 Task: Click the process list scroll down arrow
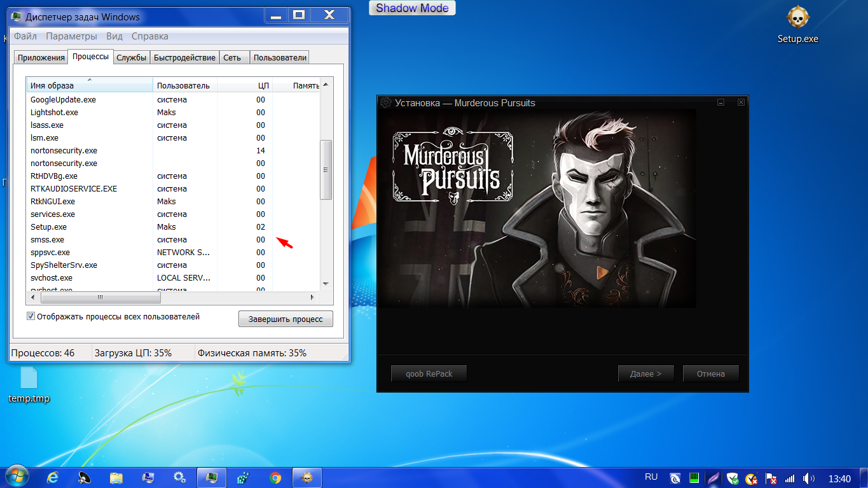click(326, 284)
